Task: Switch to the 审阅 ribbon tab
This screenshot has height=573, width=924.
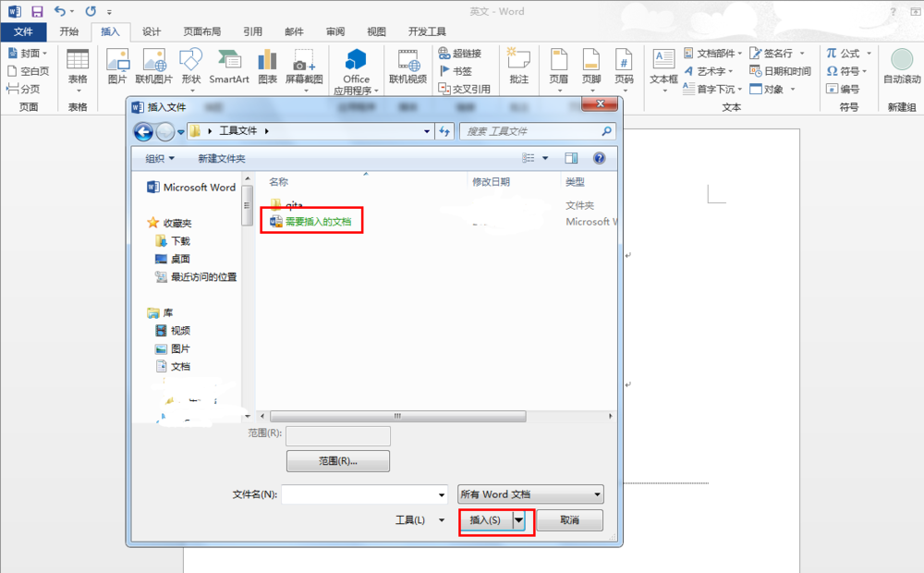Action: (334, 30)
